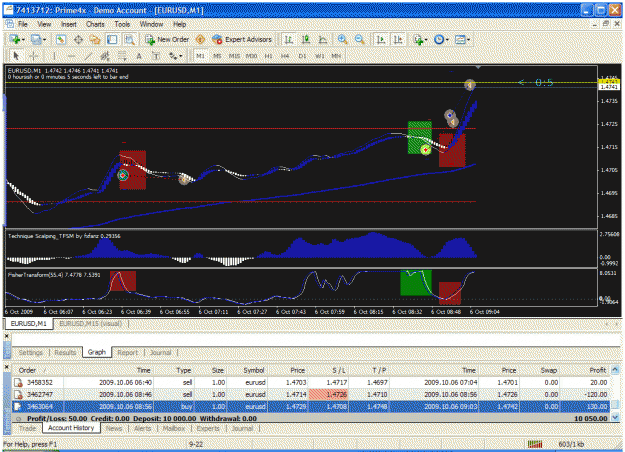Screen dimensions: 625x452
Task: Switch chart to line chart mode
Action: pyautogui.click(x=323, y=39)
